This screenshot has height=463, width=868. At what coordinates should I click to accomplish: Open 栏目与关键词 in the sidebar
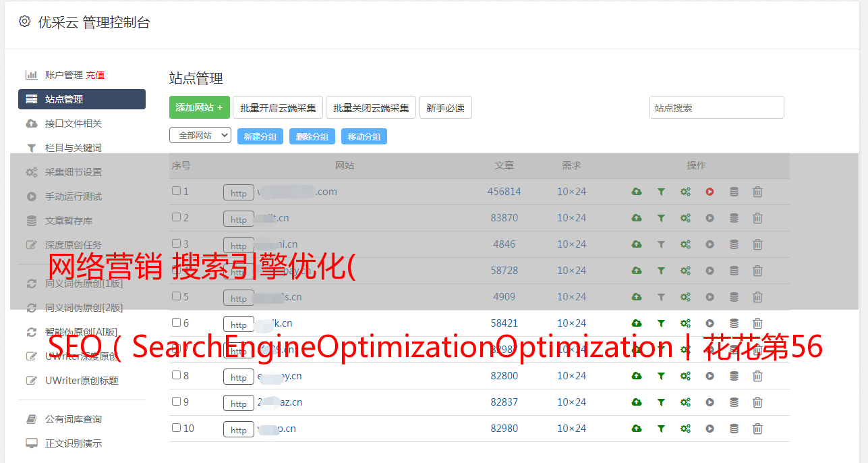[74, 148]
